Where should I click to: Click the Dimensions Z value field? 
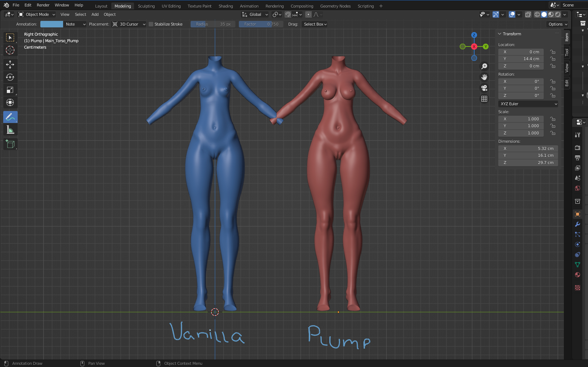[528, 163]
